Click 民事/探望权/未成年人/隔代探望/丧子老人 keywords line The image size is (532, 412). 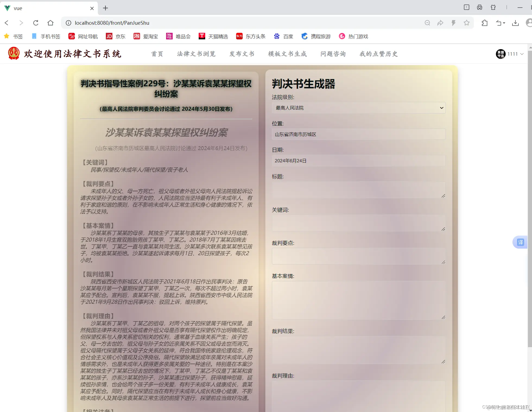139,170
